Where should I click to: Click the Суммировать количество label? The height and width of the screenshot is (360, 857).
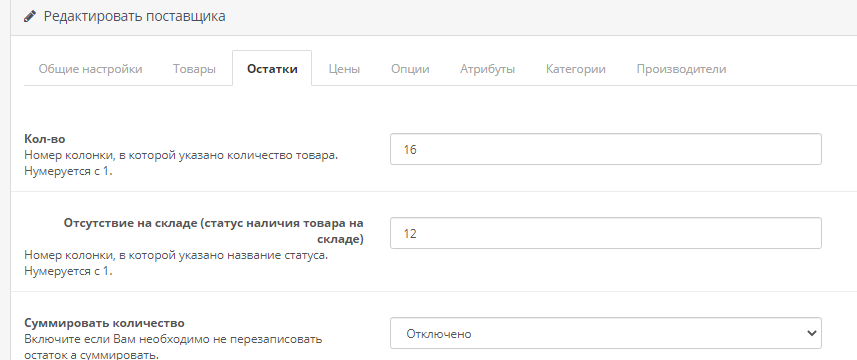pyautogui.click(x=104, y=323)
